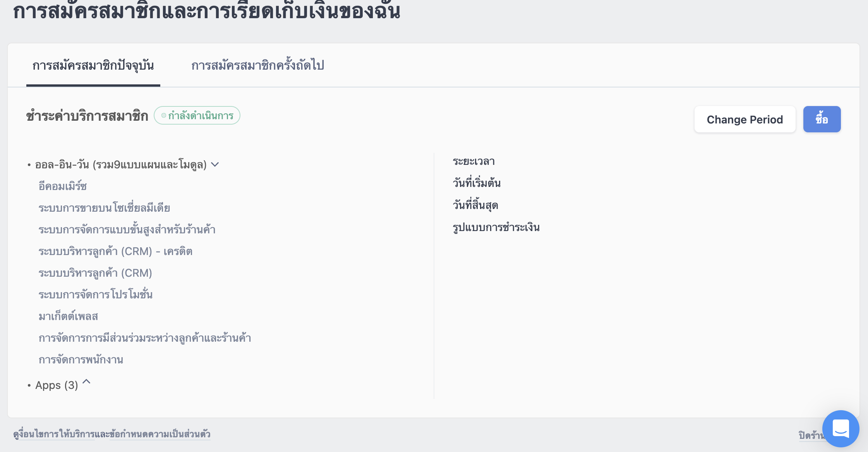This screenshot has width=868, height=452.
Task: Select ระบบการขายบนโซเชี่ยลมีเดีย item
Action: (x=104, y=208)
